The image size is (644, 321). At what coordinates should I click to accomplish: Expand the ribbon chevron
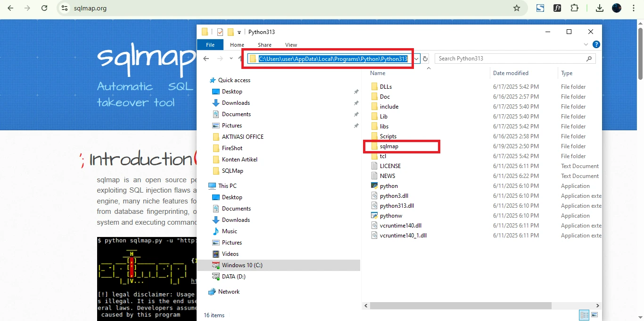[586, 45]
